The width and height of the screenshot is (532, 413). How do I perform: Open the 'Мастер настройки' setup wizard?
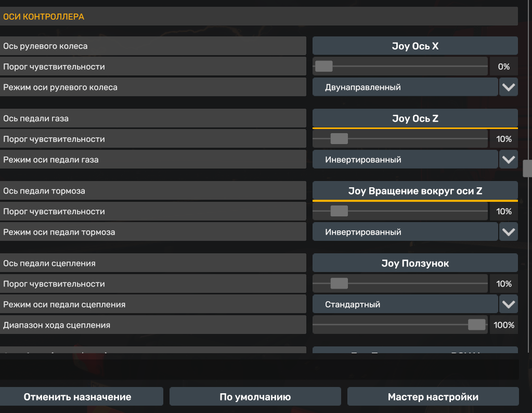tap(433, 397)
